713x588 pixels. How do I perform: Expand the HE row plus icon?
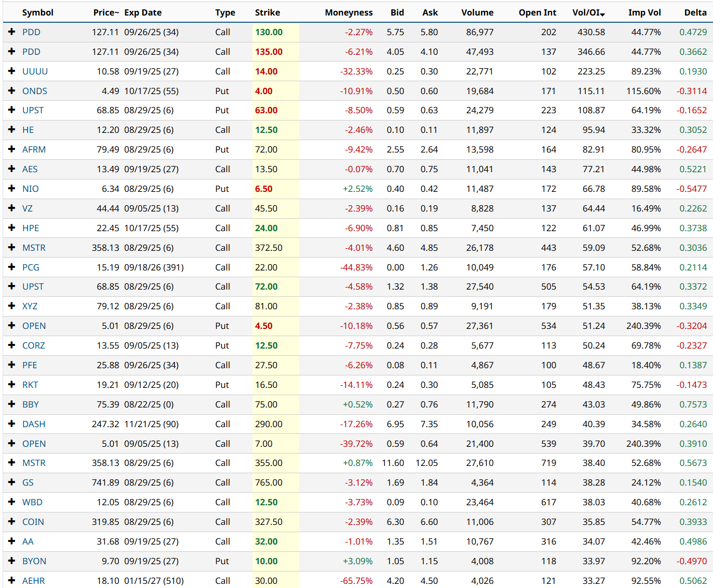click(11, 130)
